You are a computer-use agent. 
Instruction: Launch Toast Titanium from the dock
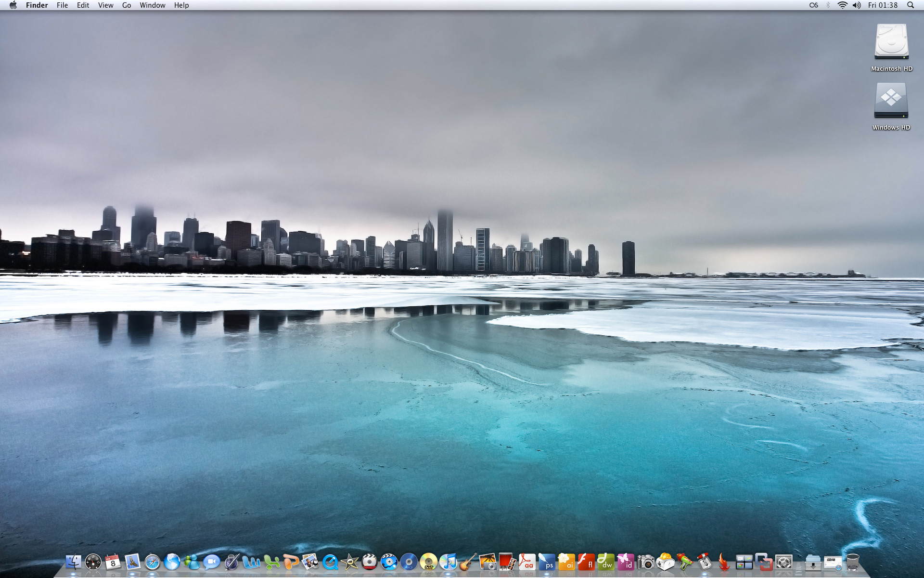[666, 562]
